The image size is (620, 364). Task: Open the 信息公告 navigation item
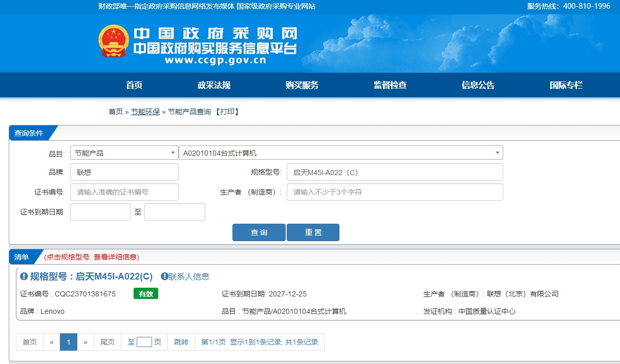pyautogui.click(x=478, y=85)
